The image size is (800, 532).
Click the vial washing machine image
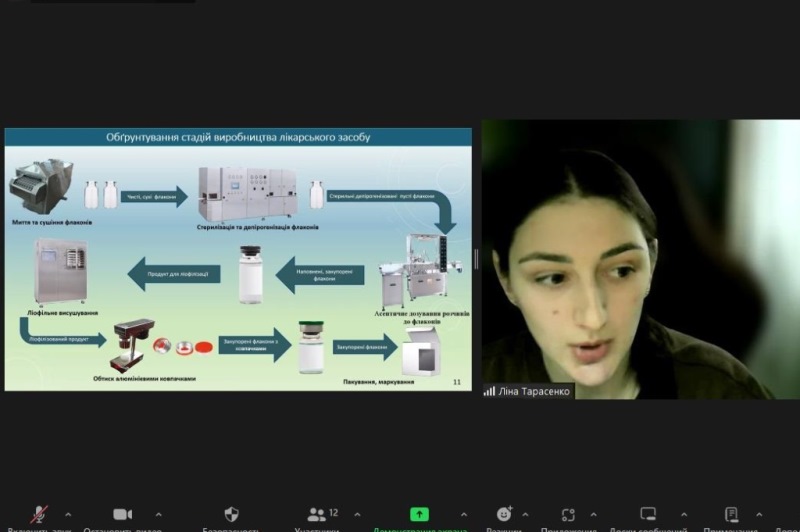pyautogui.click(x=42, y=186)
